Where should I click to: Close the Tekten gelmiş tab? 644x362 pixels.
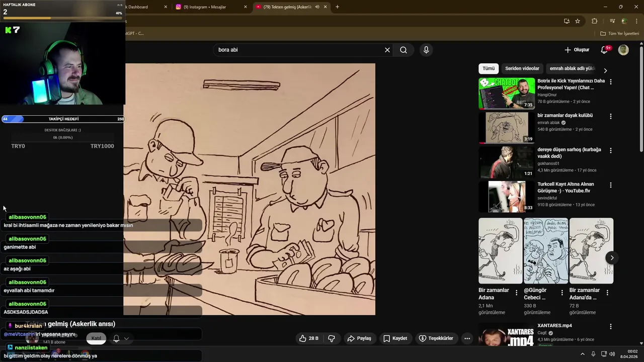point(326,7)
